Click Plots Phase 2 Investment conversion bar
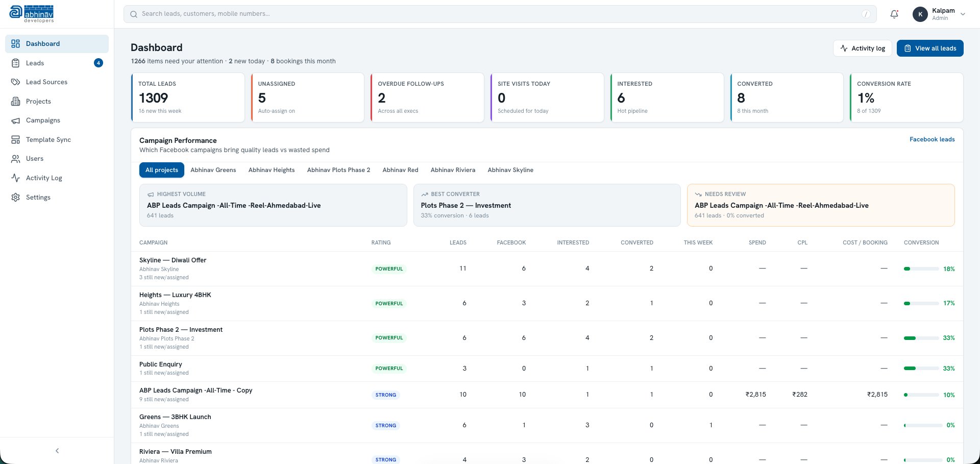980x464 pixels. tap(921, 338)
